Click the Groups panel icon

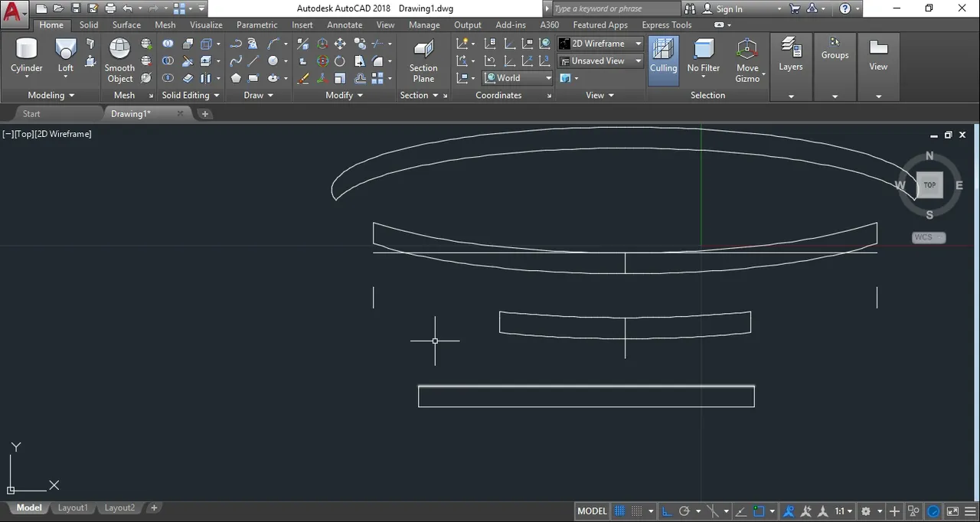coord(835,48)
